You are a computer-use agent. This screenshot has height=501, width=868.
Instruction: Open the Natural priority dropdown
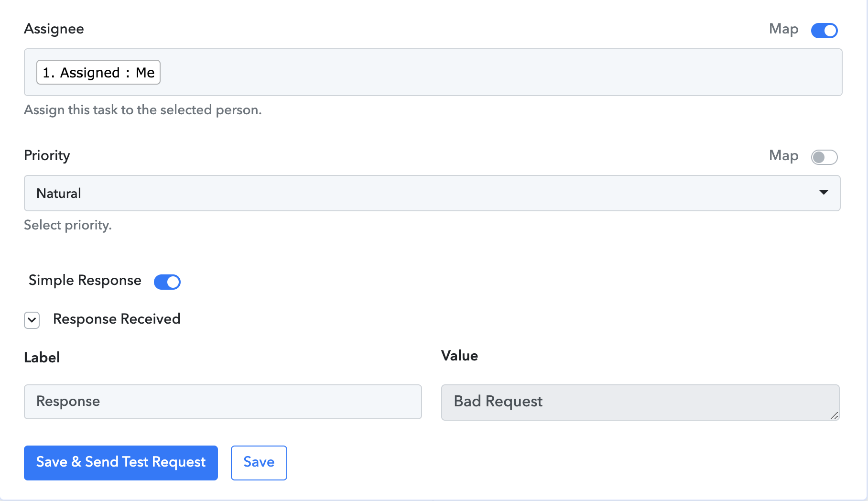(432, 193)
